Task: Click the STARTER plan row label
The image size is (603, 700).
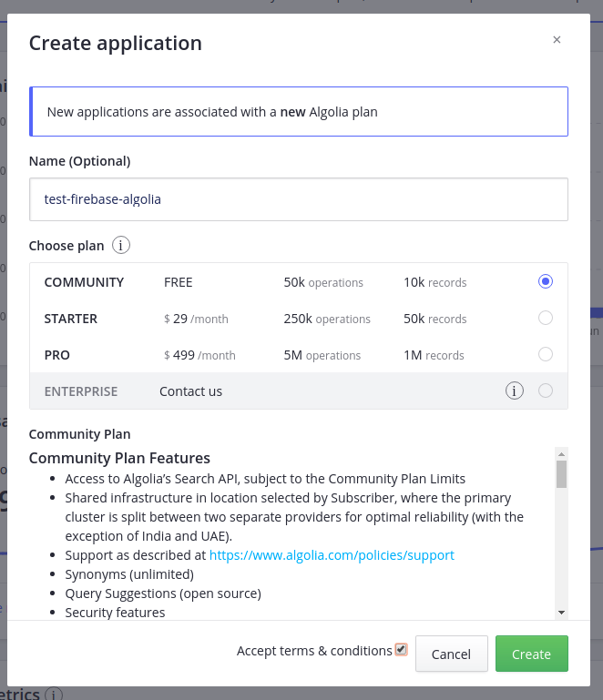Action: point(71,319)
